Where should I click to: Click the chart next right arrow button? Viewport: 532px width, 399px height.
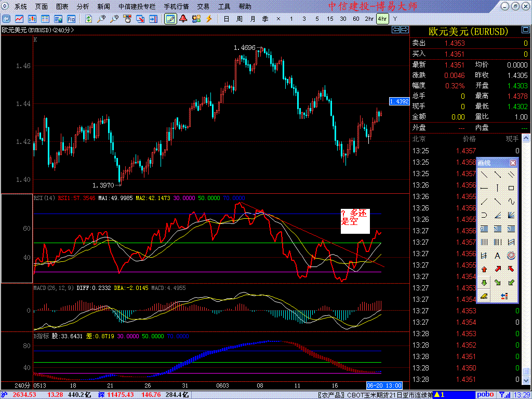pos(404,30)
